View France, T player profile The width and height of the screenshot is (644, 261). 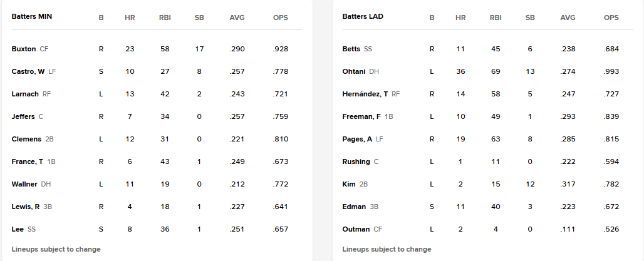pos(28,161)
